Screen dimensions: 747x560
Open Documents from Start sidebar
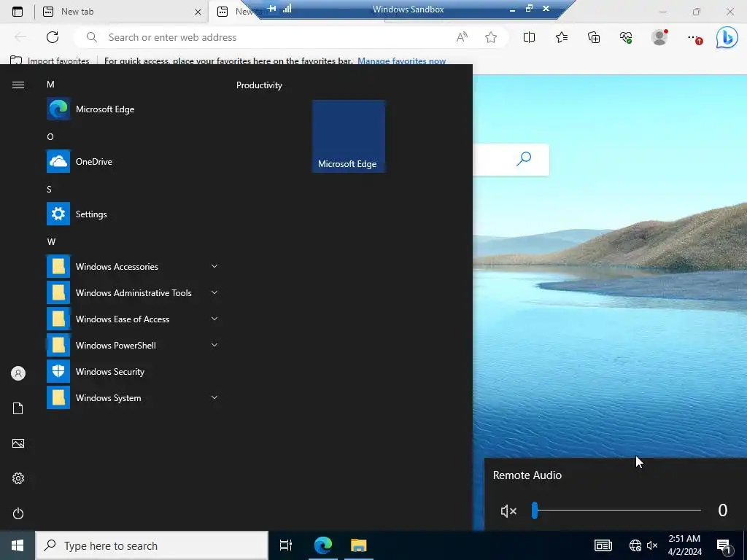click(x=18, y=408)
